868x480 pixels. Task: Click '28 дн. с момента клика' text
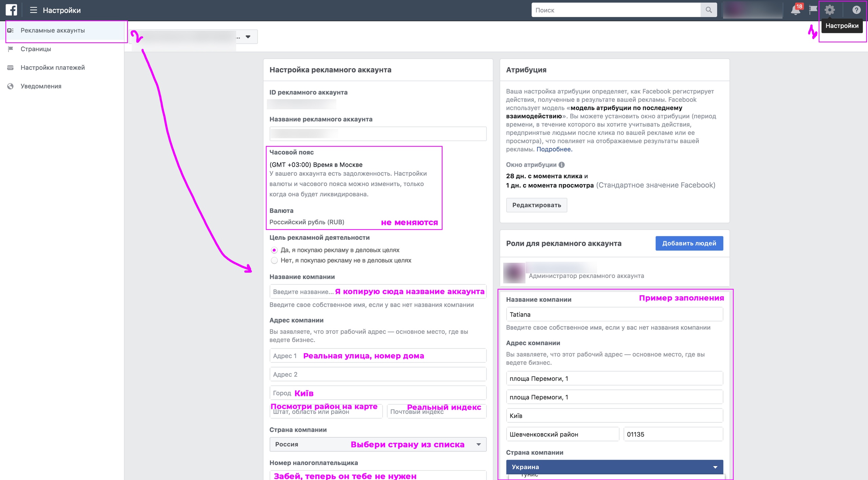pyautogui.click(x=544, y=176)
